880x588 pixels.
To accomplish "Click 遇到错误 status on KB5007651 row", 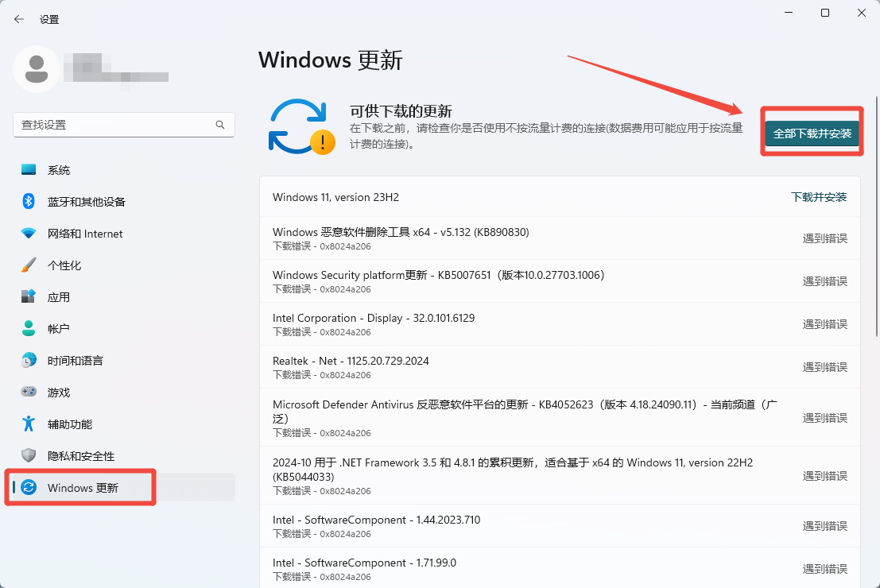I will pos(824,281).
